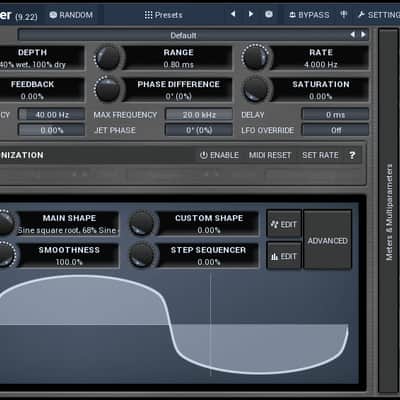Click the DELAY 0 ms field

[x=335, y=115]
